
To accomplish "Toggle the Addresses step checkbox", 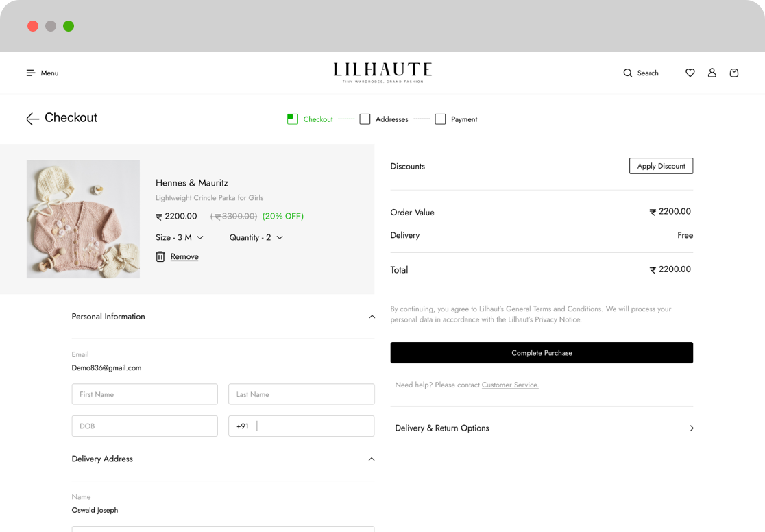I will click(365, 119).
